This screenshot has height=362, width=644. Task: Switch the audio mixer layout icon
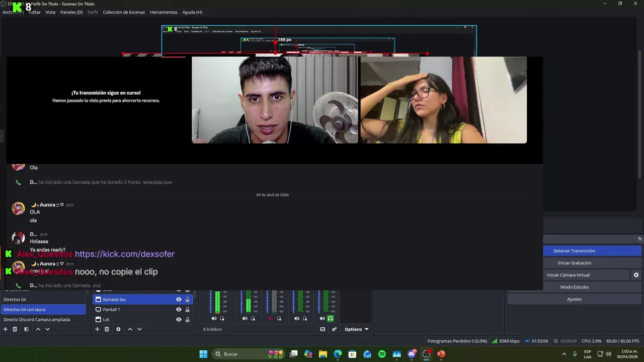click(323, 329)
